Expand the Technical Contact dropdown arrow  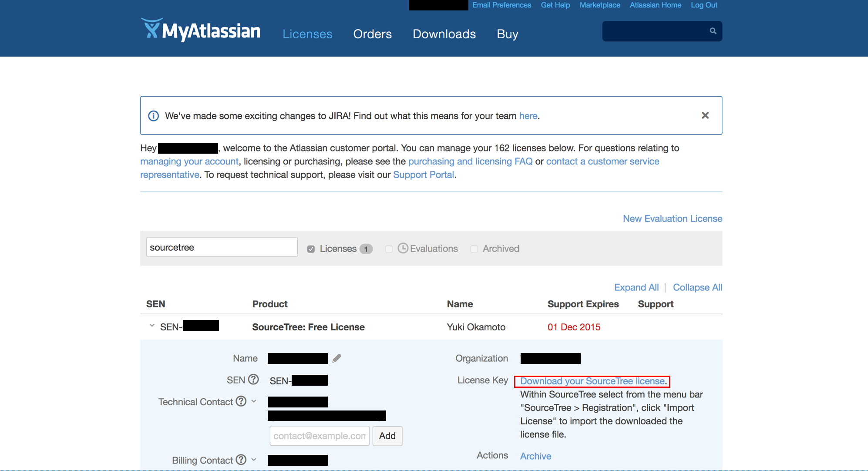(254, 401)
